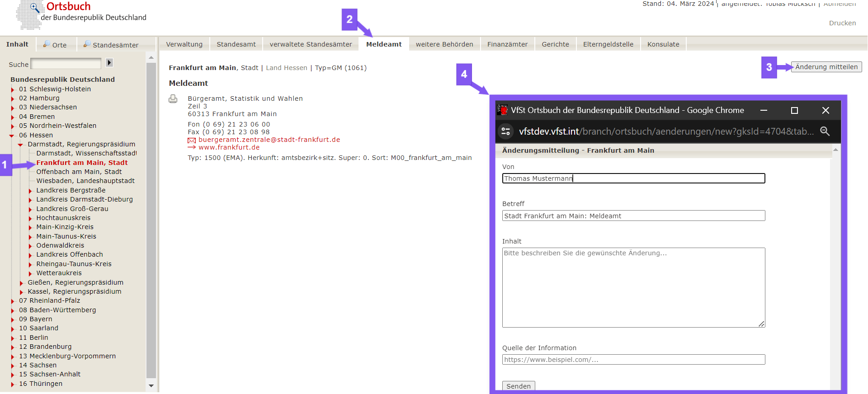Click the envelope icon next to email
This screenshot has height=394, width=868.
click(192, 141)
